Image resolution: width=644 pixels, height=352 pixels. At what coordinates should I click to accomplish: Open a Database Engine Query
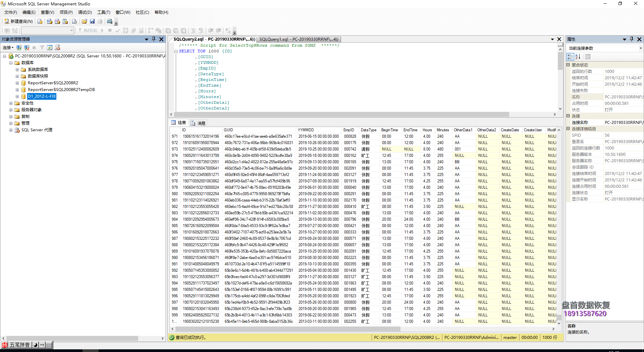pos(40,21)
